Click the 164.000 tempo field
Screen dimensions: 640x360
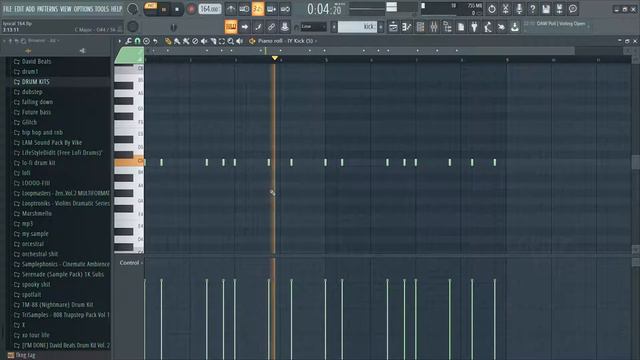click(210, 9)
